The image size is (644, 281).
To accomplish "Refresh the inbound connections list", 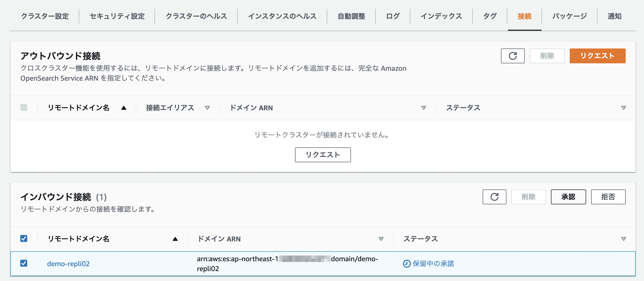I will (x=494, y=197).
